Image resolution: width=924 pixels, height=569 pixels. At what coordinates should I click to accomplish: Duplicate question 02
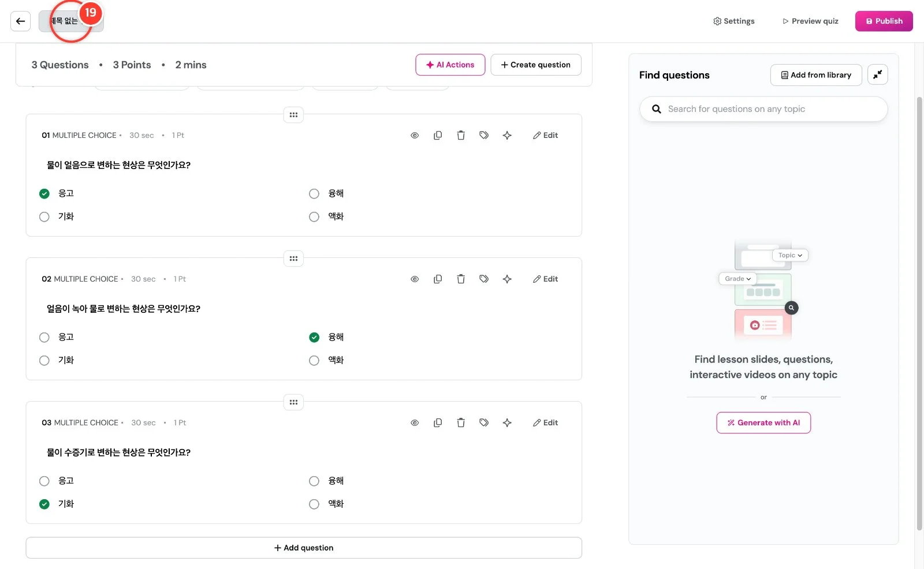tap(438, 279)
